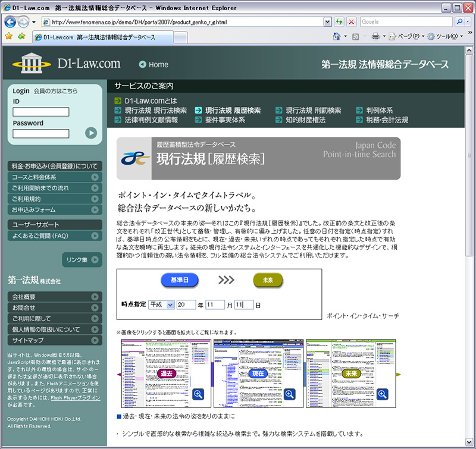Click the vertical scrollbar down arrow
This screenshot has height=449, width=476.
coord(469,442)
